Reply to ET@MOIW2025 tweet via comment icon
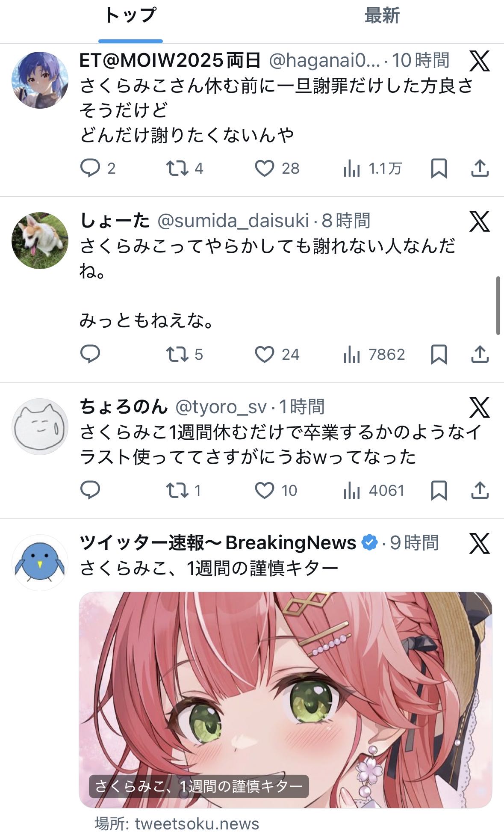504x832 pixels. click(90, 168)
